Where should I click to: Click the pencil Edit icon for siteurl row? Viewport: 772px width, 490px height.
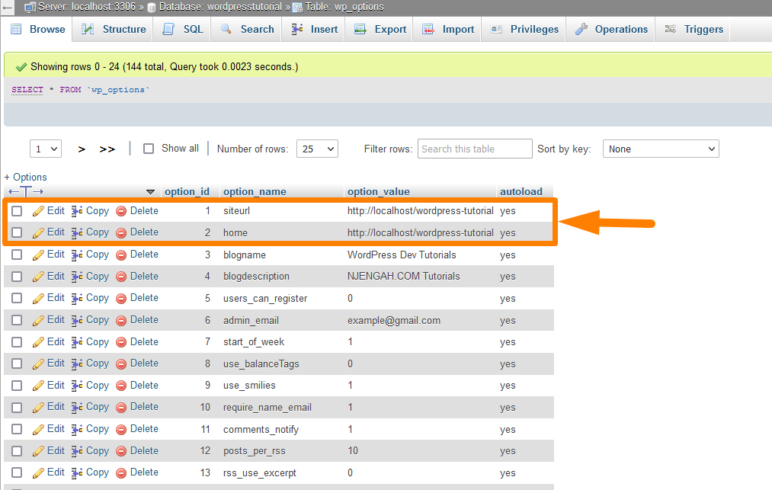click(38, 211)
